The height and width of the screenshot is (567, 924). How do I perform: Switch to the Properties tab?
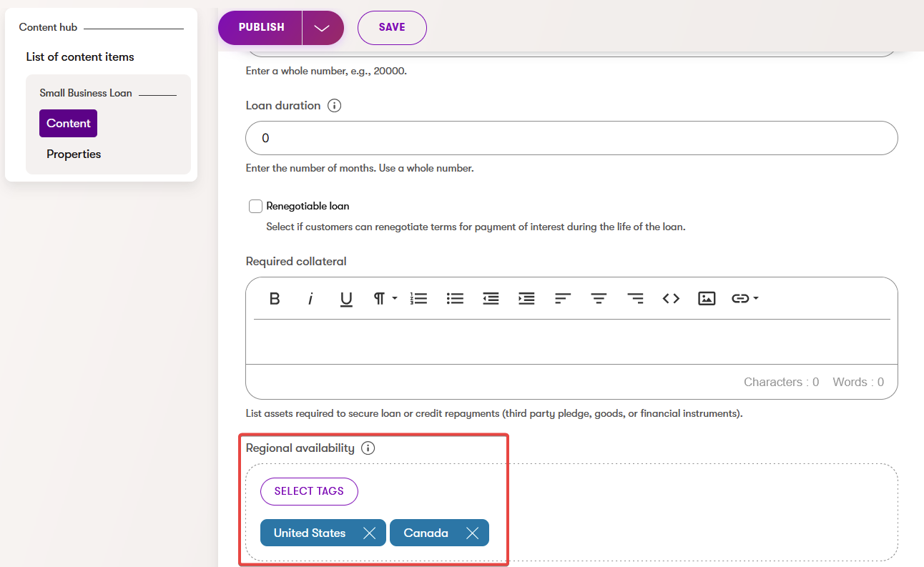tap(74, 154)
